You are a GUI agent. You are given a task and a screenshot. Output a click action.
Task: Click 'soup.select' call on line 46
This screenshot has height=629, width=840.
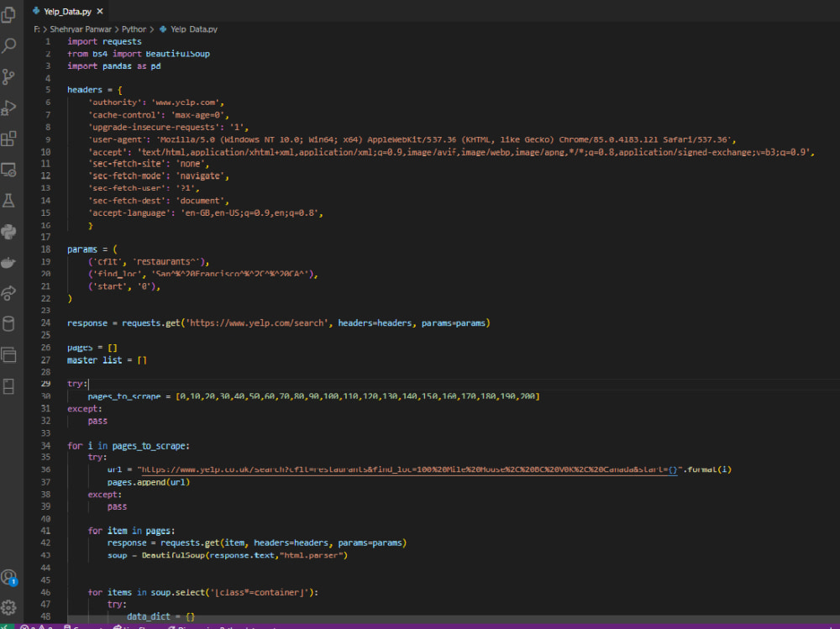tap(178, 593)
